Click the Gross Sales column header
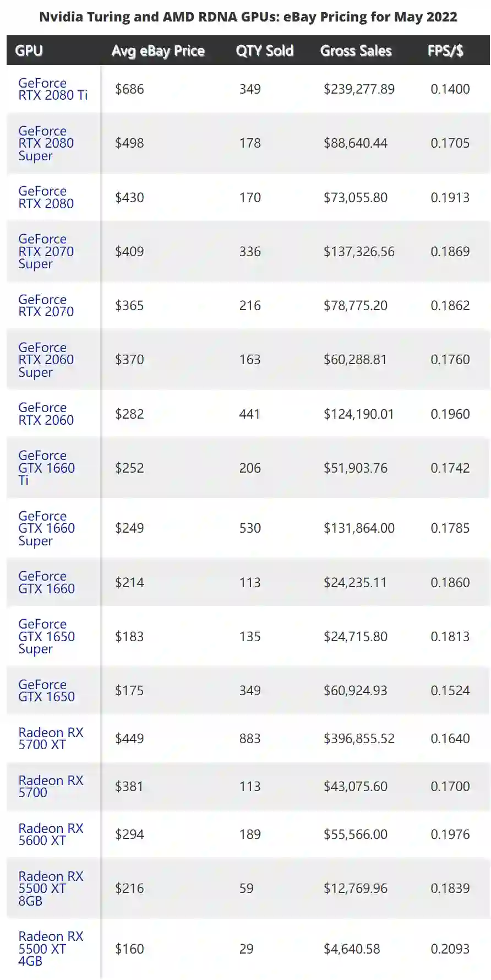 point(356,51)
